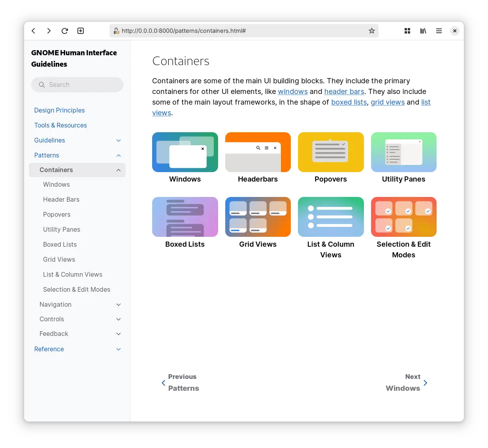The width and height of the screenshot is (488, 448).
Task: Reload the page with refresh icon
Action: point(65,31)
